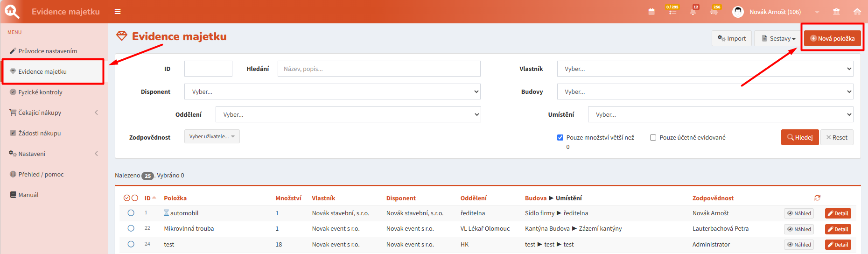The width and height of the screenshot is (868, 254).
Task: Toggle the hamburger menu icon
Action: 118,12
